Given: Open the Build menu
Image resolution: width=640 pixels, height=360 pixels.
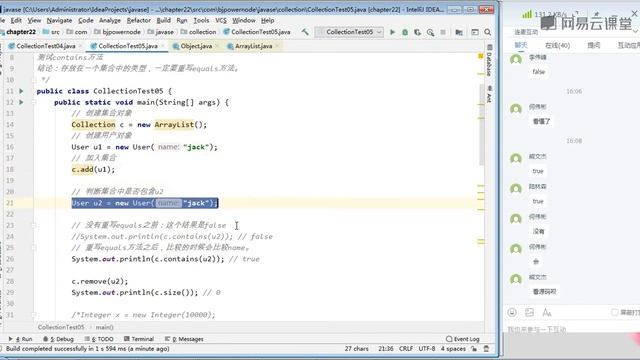Looking at the screenshot, I should (x=163, y=20).
